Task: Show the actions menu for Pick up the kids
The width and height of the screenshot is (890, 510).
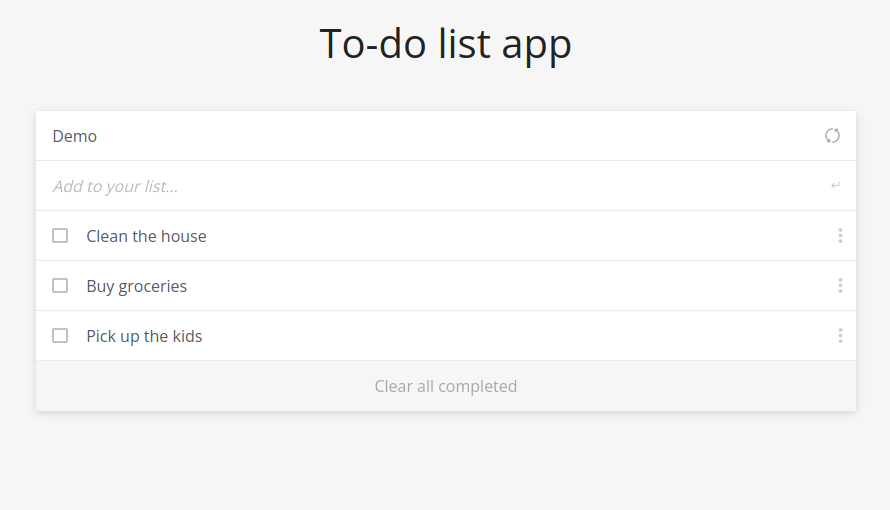Action: pyautogui.click(x=840, y=336)
